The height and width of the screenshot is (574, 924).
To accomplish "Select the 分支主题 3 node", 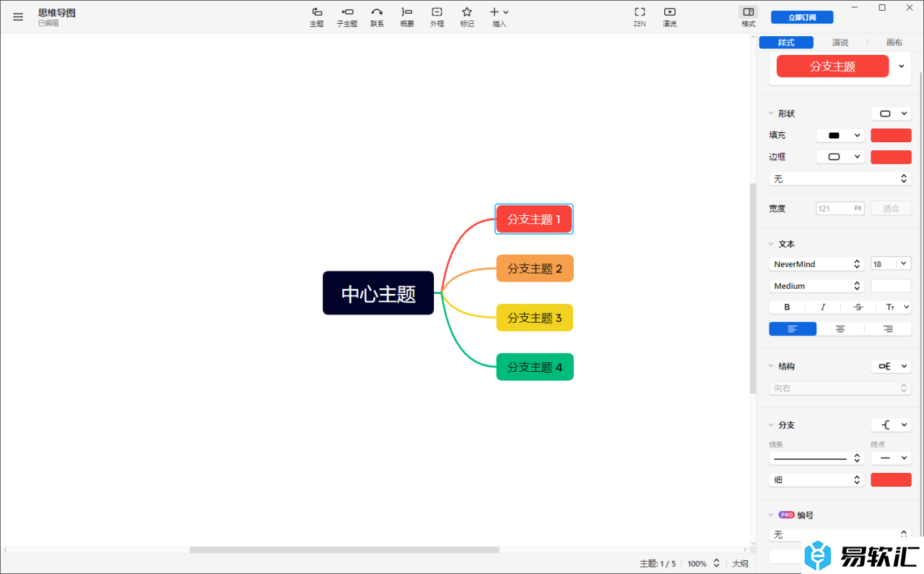I will (x=535, y=318).
